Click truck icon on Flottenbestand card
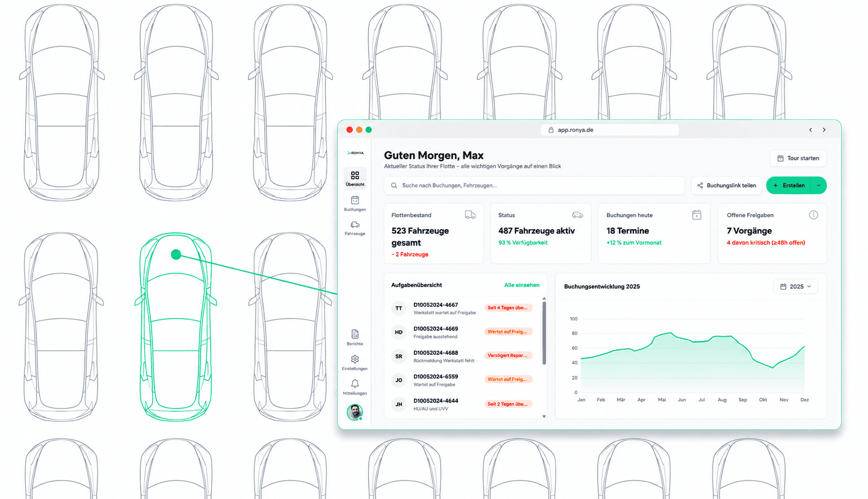The height and width of the screenshot is (499, 868). pyautogui.click(x=470, y=215)
